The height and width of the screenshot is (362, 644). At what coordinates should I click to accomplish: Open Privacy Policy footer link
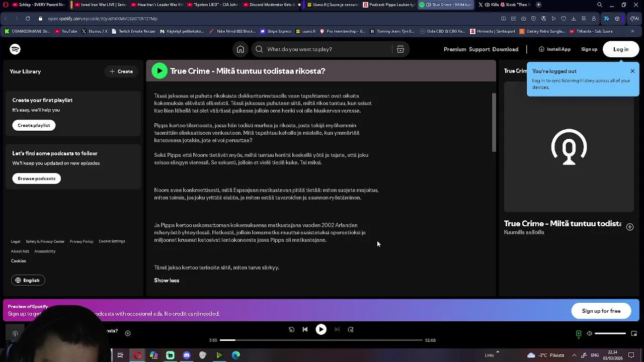click(82, 241)
